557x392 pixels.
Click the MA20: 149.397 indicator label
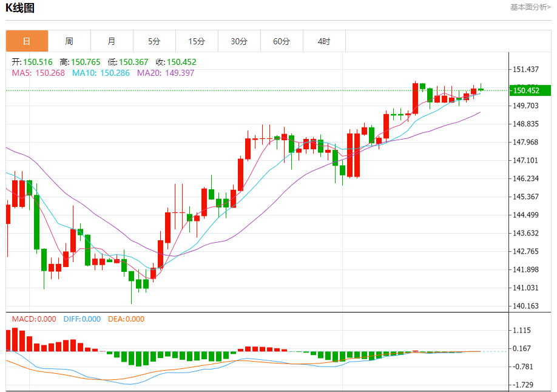[166, 73]
